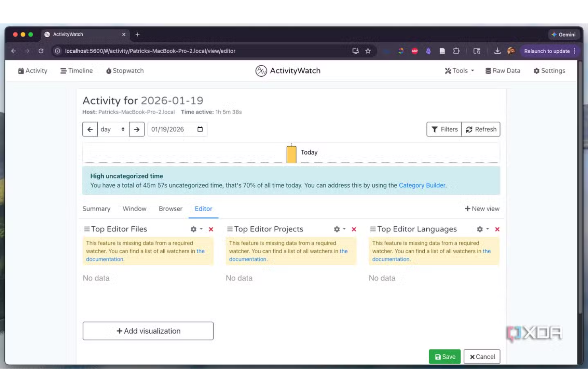Expand the gear caret on Top Editor Languages
This screenshot has height=392, width=588.
(487, 229)
